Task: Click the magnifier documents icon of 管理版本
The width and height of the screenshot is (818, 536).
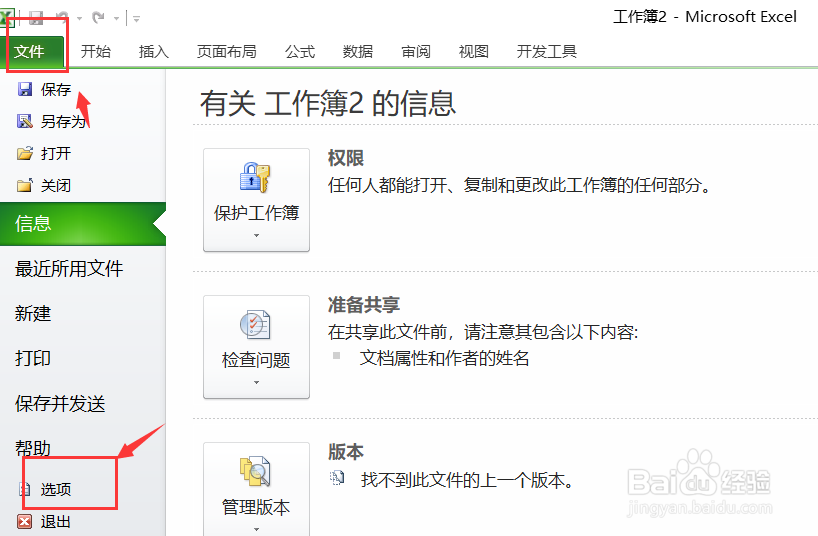Action: pyautogui.click(x=255, y=471)
